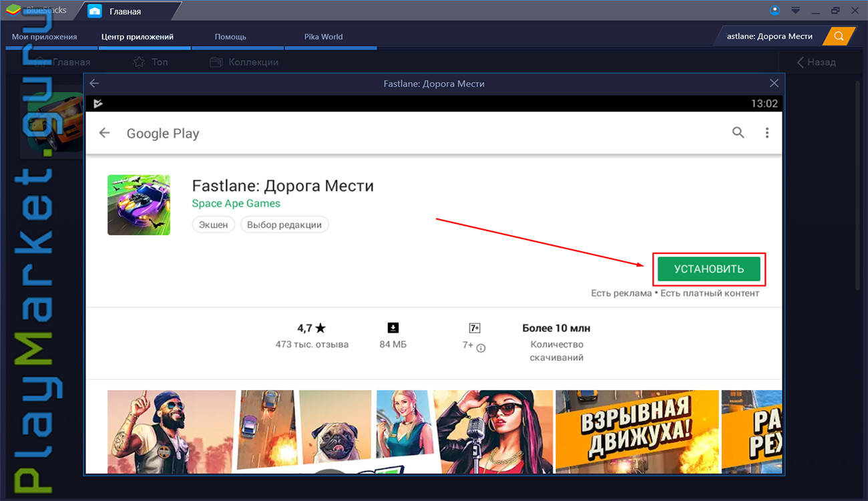868x501 pixels.
Task: Open the Помощь tab
Action: [230, 37]
